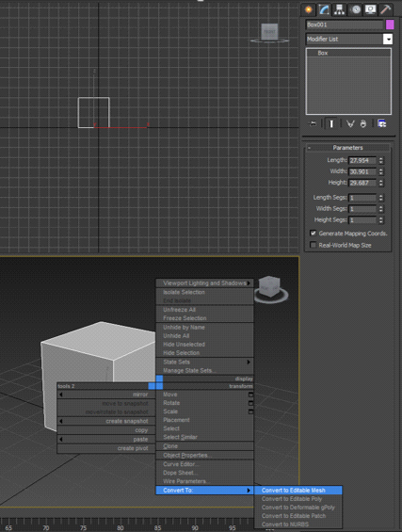The width and height of the screenshot is (402, 532).
Task: Select Isolate Selection menu item
Action: (x=204, y=292)
